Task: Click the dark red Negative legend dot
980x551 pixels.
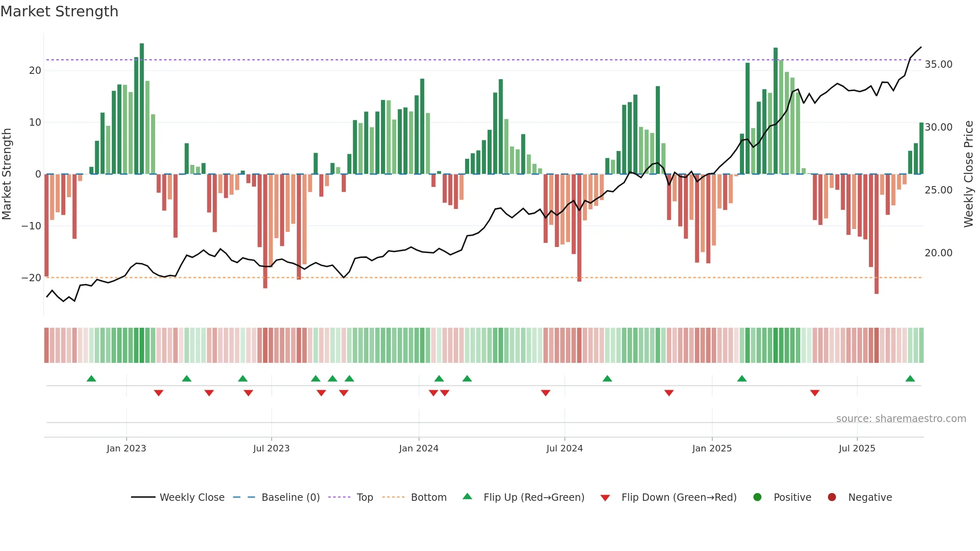Action: pyautogui.click(x=832, y=497)
